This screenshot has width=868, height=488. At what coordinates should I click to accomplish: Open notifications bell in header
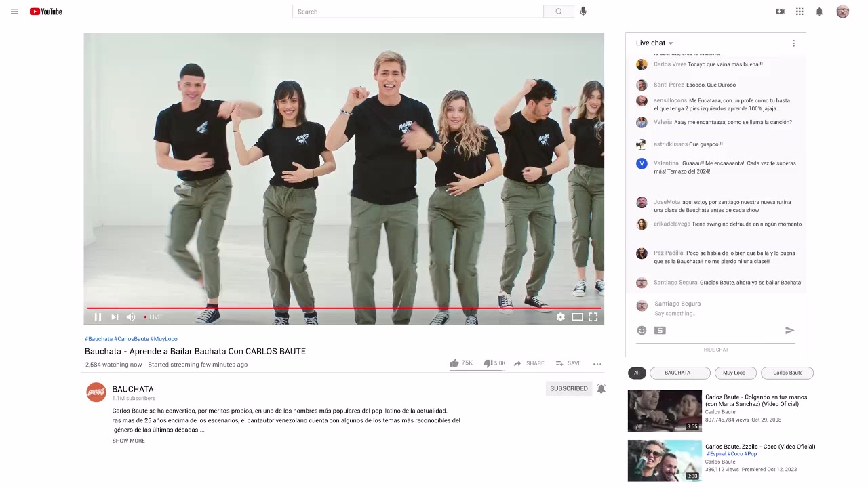(x=819, y=12)
